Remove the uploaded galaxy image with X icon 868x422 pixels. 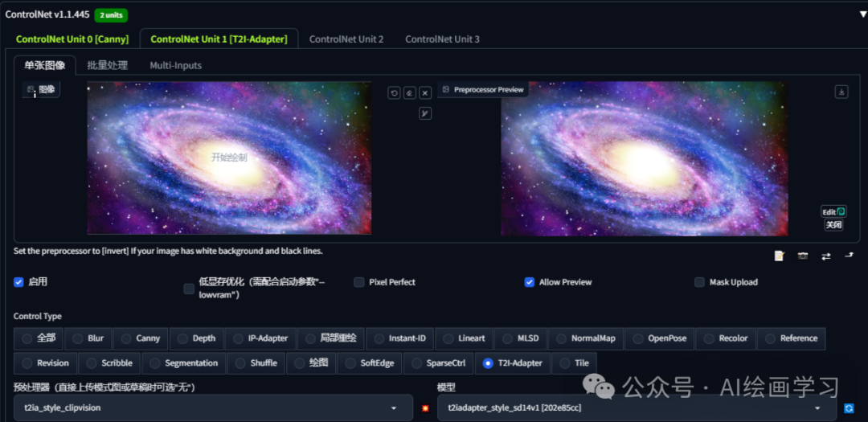tap(425, 93)
